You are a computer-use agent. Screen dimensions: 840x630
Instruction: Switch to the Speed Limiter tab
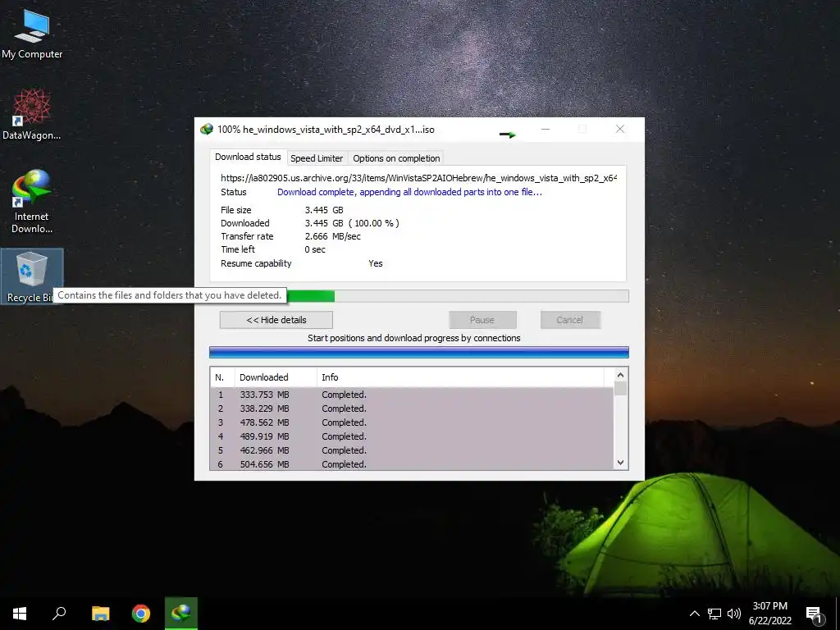click(317, 158)
